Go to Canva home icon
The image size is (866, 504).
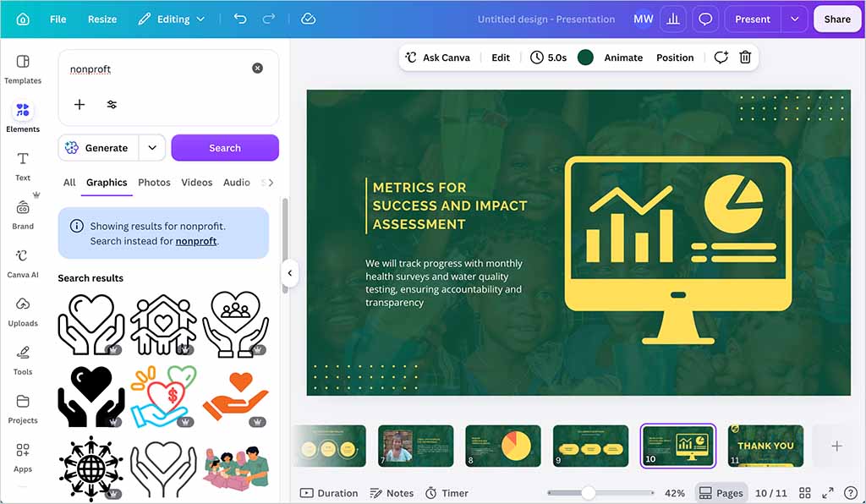tap(23, 19)
